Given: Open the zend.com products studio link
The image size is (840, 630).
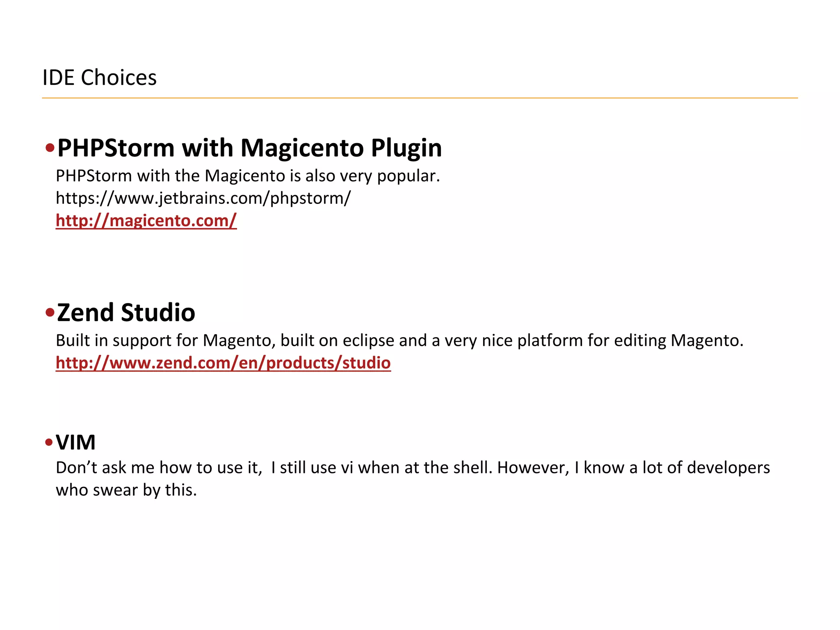Looking at the screenshot, I should coord(223,363).
